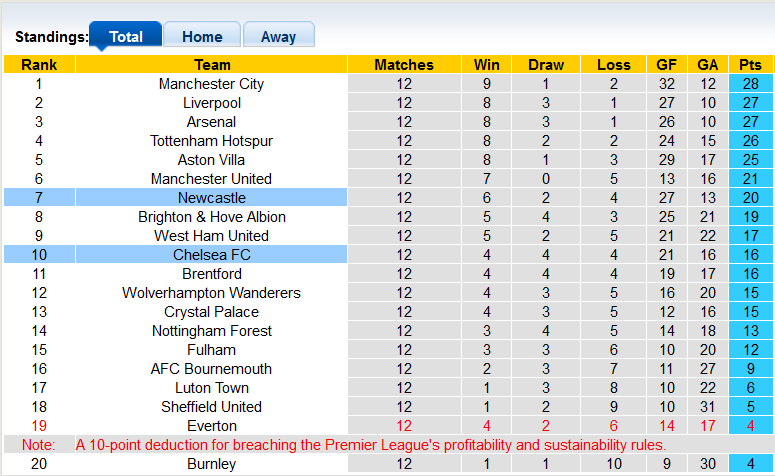775x476 pixels.
Task: Open the Everton team entry
Action: click(211, 426)
